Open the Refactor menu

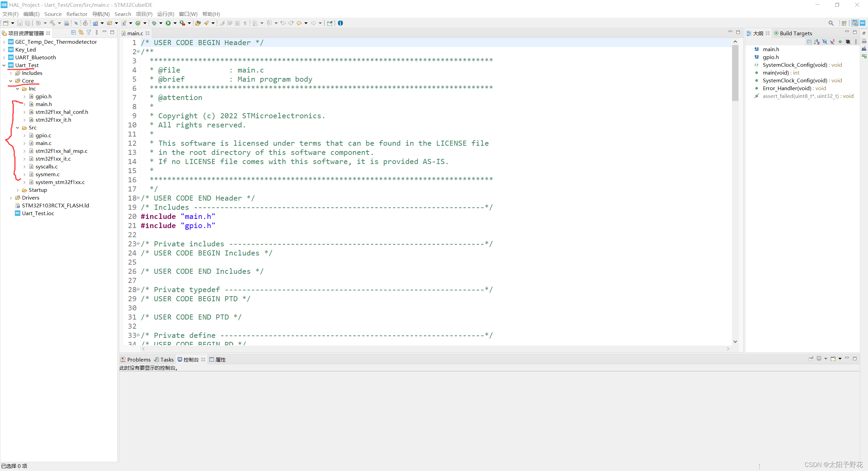point(77,14)
